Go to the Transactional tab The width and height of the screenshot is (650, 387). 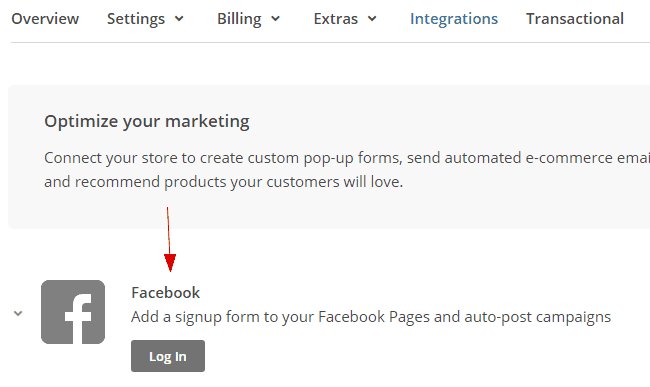coord(575,19)
